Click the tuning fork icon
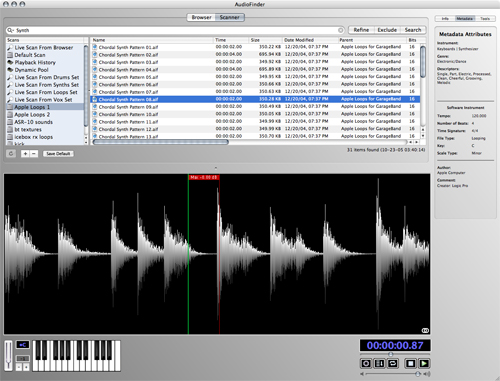The image size is (500, 381). coord(8,355)
